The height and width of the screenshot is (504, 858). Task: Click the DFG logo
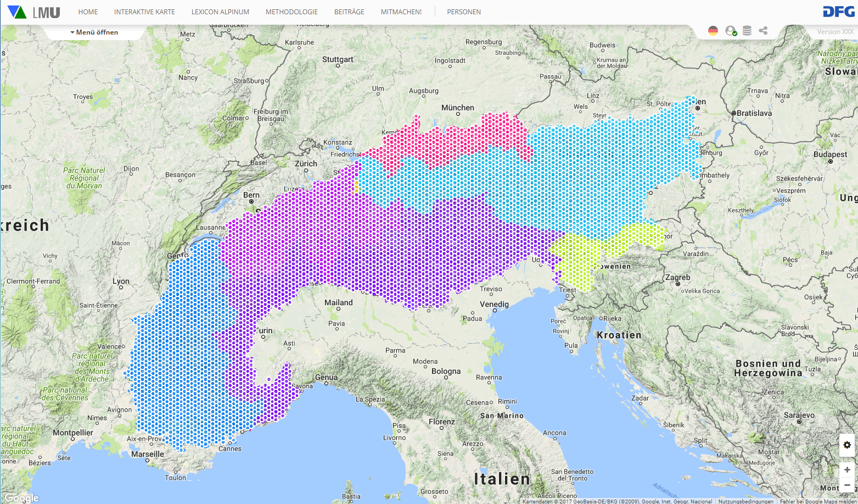(838, 12)
